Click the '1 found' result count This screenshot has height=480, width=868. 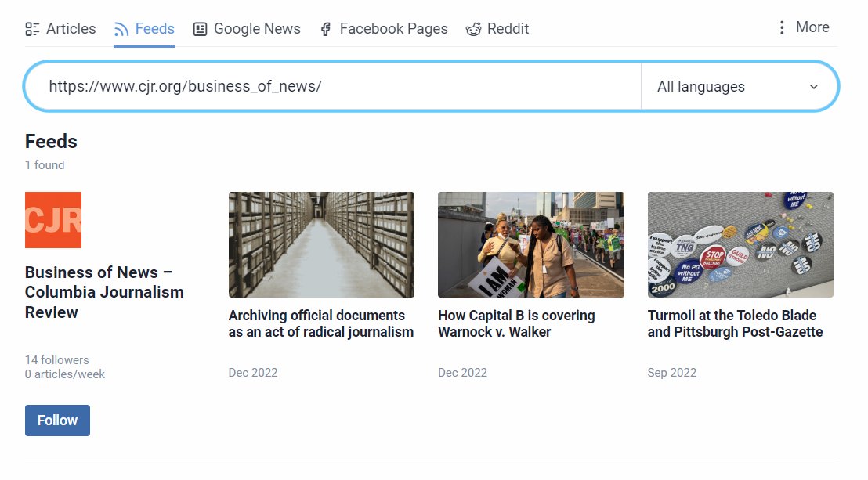45,165
